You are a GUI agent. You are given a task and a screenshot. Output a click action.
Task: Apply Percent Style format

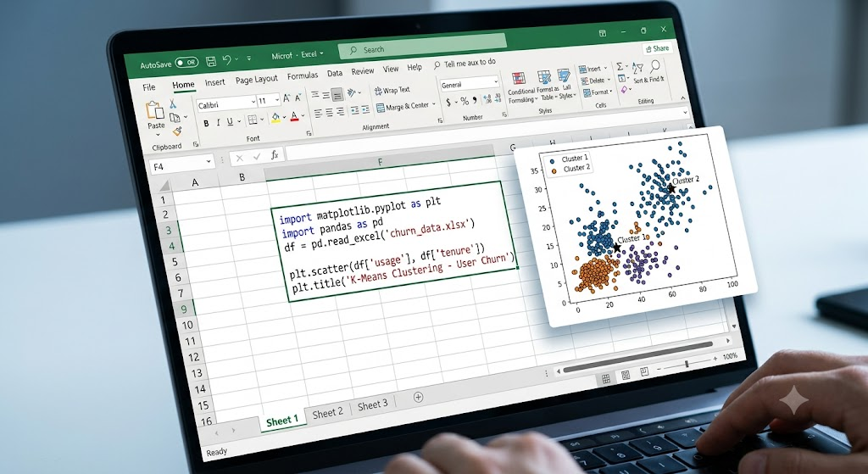tap(464, 102)
